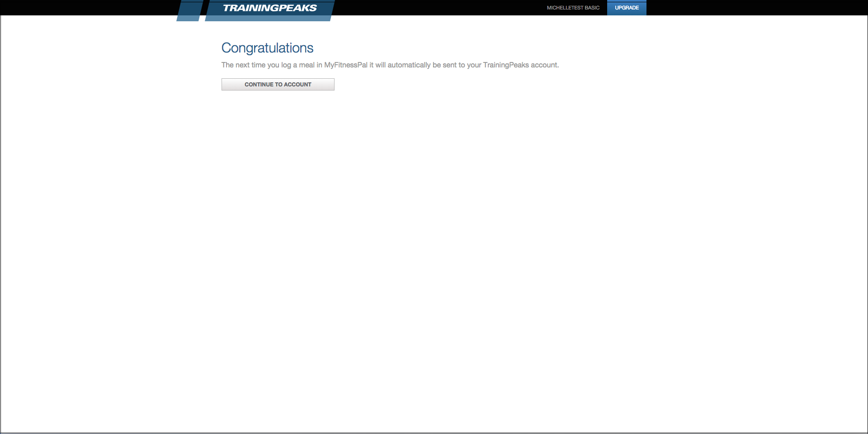Open the MICHELLETEST BASIC account menu
Screen dimensions: 868x434
(573, 8)
